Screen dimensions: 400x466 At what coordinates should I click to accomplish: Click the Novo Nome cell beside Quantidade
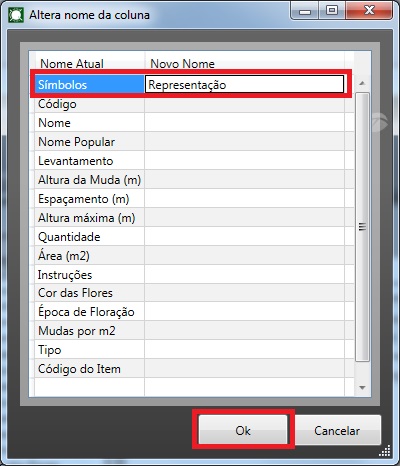click(x=244, y=237)
